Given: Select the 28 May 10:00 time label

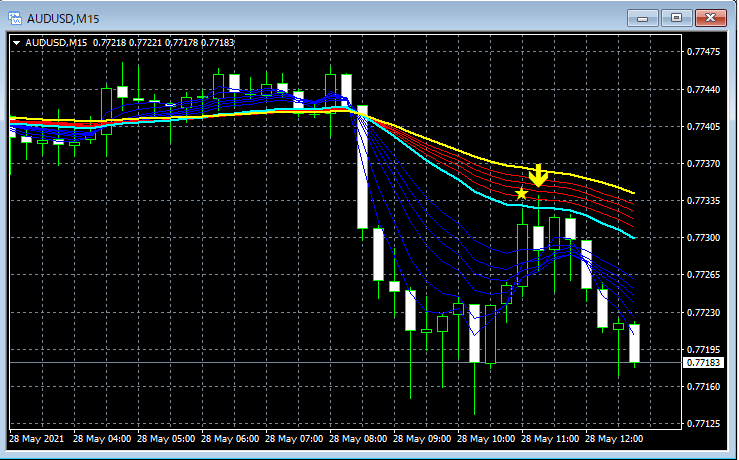Looking at the screenshot, I should click(486, 439).
